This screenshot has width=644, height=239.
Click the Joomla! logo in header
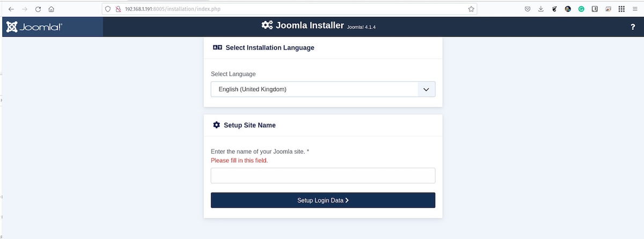coord(34,27)
